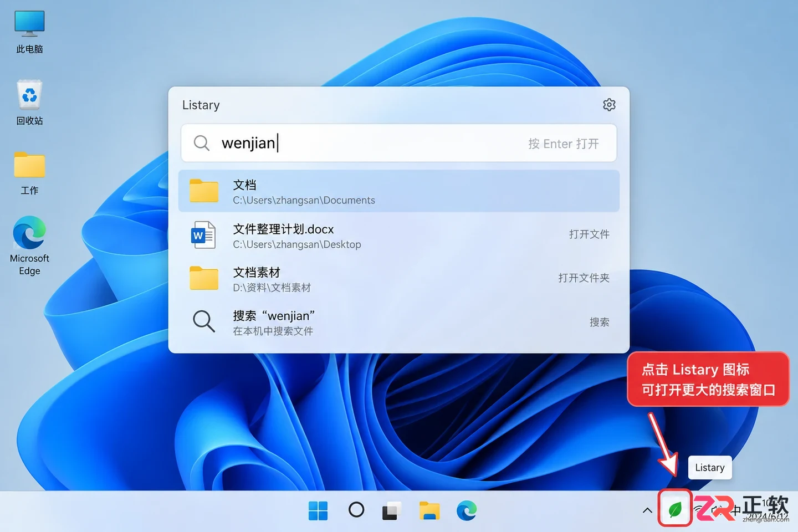
Task: Choose 搜索 "wenjian" result row
Action: 398,322
